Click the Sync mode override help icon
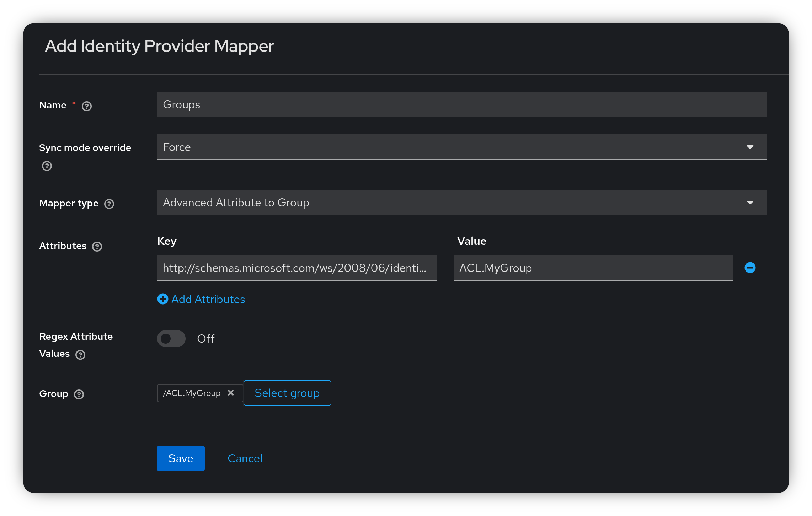812x516 pixels. tap(47, 166)
